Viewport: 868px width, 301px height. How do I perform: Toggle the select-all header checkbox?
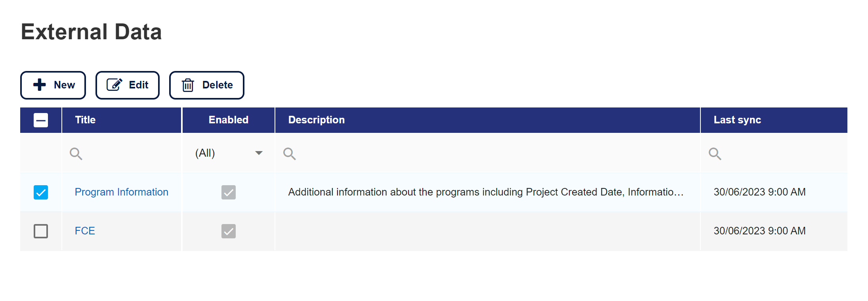[41, 120]
